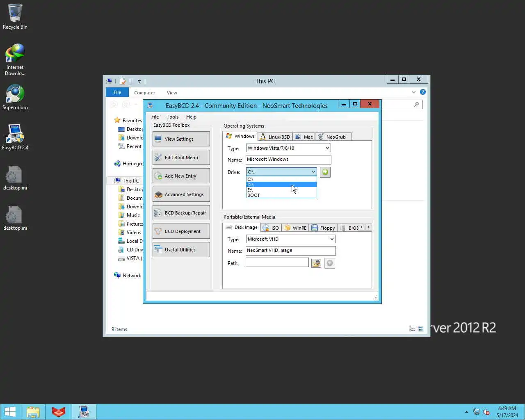Select BOOT in the Drive dropdown list
The width and height of the screenshot is (525, 420).
281,195
